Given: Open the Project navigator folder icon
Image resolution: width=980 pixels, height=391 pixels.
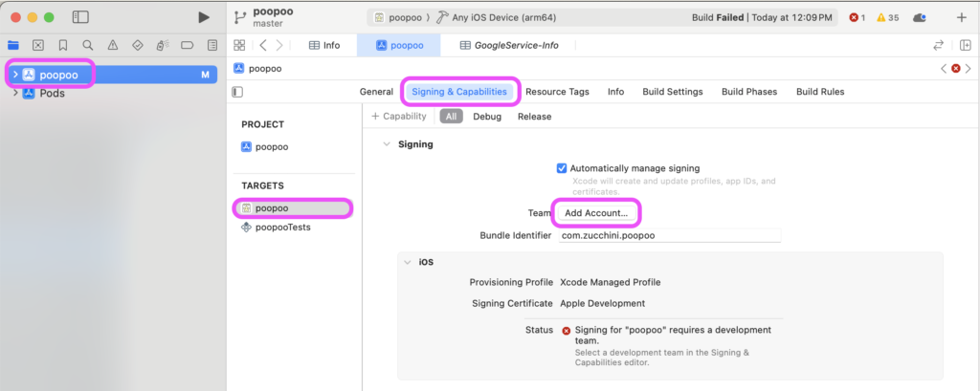Looking at the screenshot, I should (x=13, y=45).
